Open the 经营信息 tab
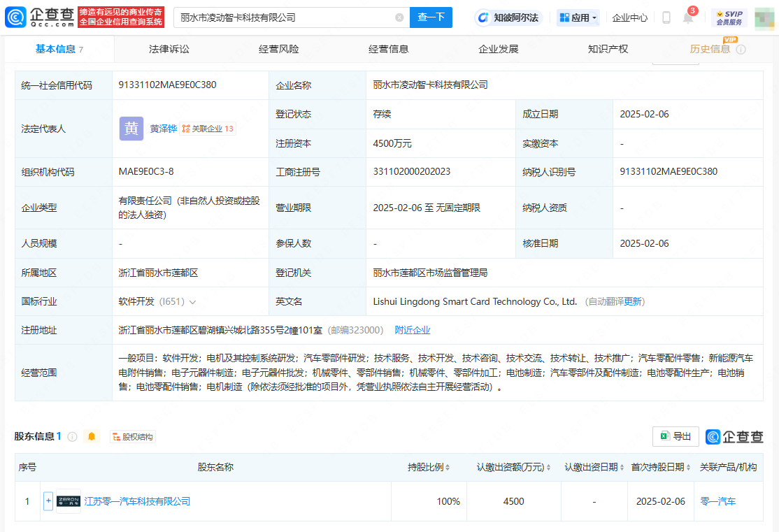The height and width of the screenshot is (532, 779). (389, 49)
